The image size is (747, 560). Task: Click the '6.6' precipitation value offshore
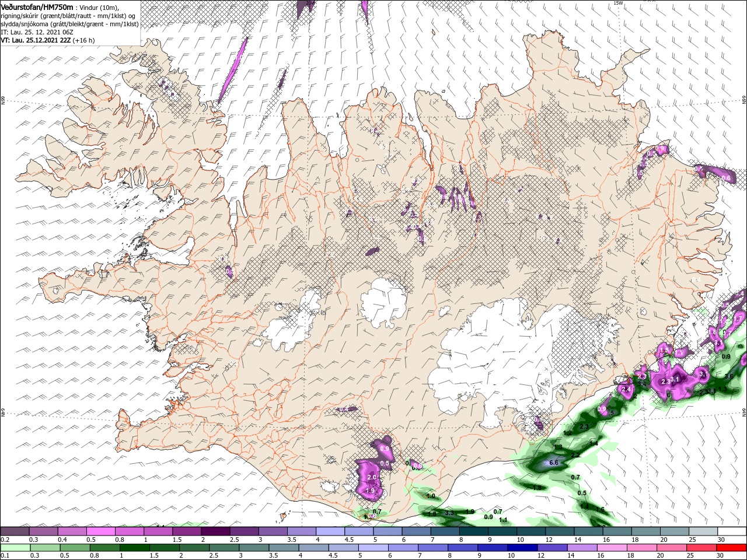(x=554, y=463)
